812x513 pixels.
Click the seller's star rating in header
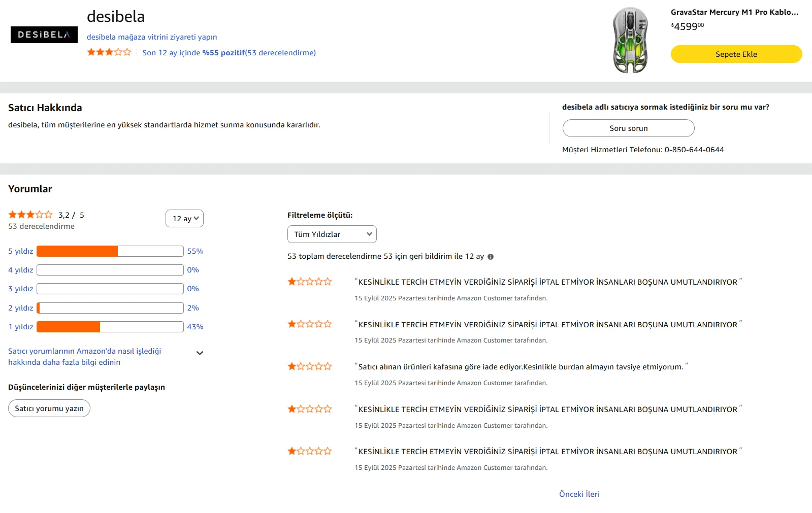coord(109,52)
